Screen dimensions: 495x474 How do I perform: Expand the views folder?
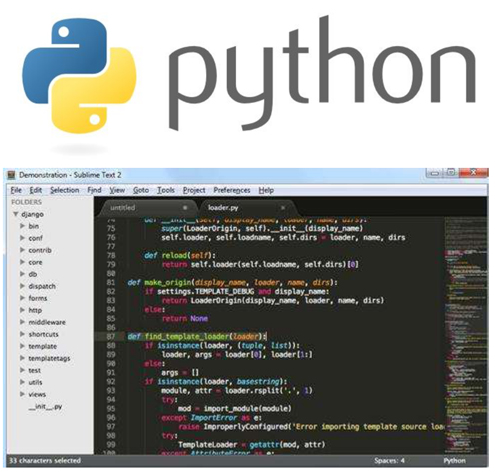tap(22, 394)
